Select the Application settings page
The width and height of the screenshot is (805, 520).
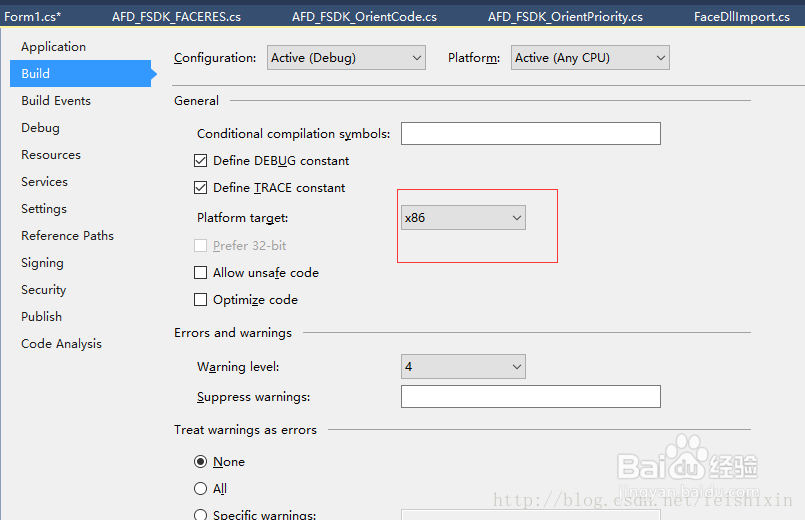pyautogui.click(x=53, y=47)
